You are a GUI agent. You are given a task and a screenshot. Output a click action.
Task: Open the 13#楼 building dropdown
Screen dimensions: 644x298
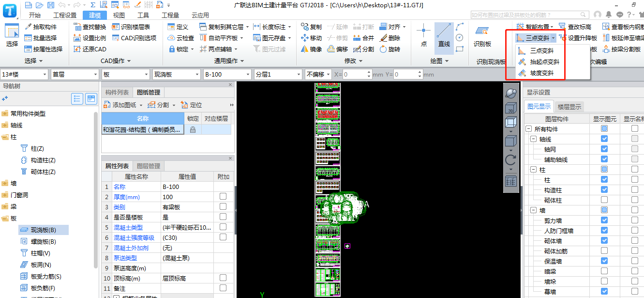[x=24, y=75]
